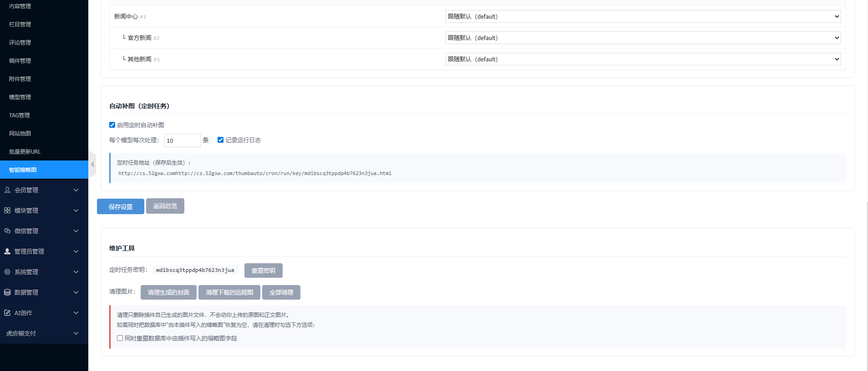The width and height of the screenshot is (868, 371).
Task: Check 同时重置数据库中由插件写入的缩略图字段 option
Action: [x=120, y=338]
